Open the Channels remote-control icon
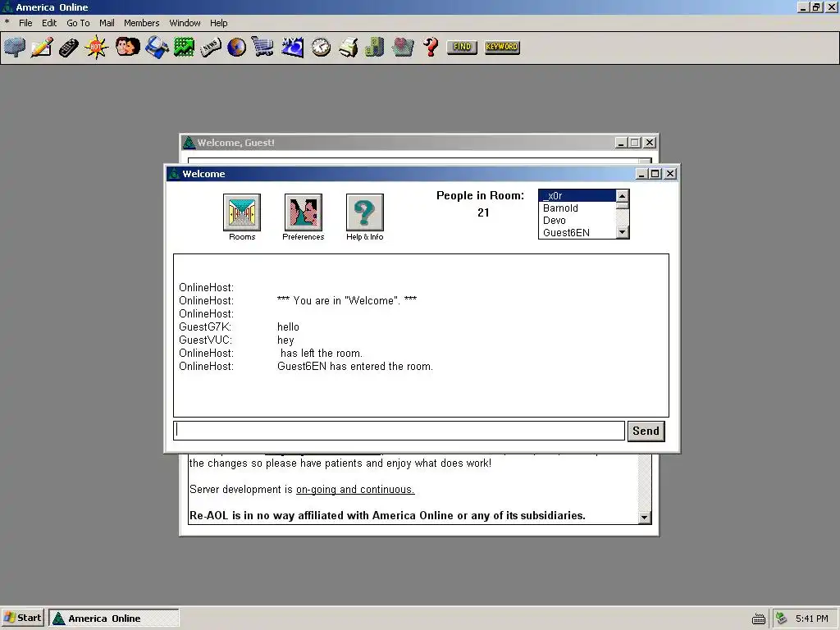Viewport: 840px width, 630px height. point(69,47)
